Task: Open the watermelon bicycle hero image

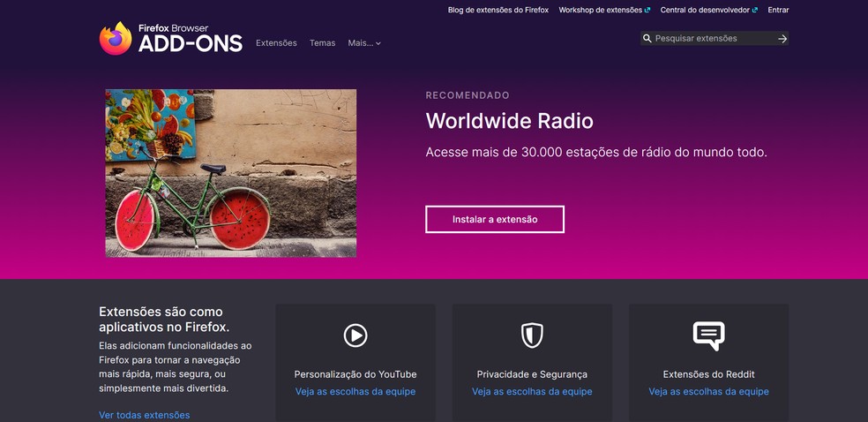Action: point(231,173)
